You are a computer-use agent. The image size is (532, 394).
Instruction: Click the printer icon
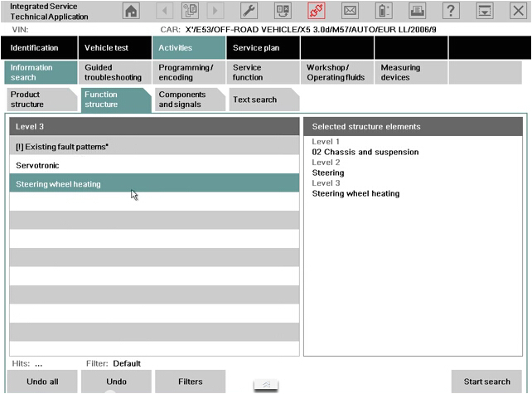tap(417, 11)
